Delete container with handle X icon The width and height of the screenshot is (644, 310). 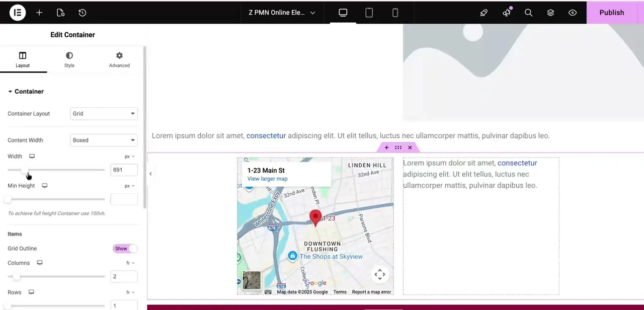click(410, 147)
